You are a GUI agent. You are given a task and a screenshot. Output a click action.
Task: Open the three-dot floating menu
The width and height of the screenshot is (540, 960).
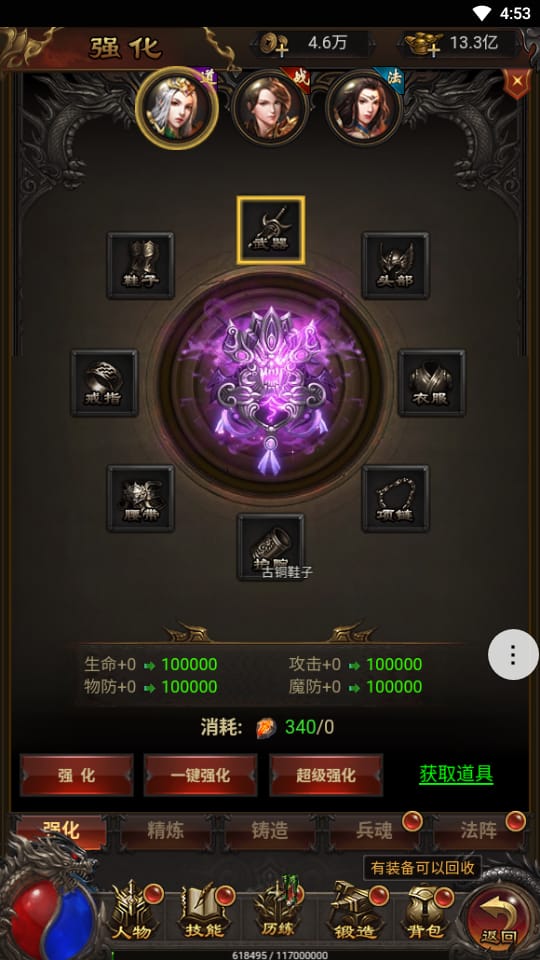pos(513,654)
